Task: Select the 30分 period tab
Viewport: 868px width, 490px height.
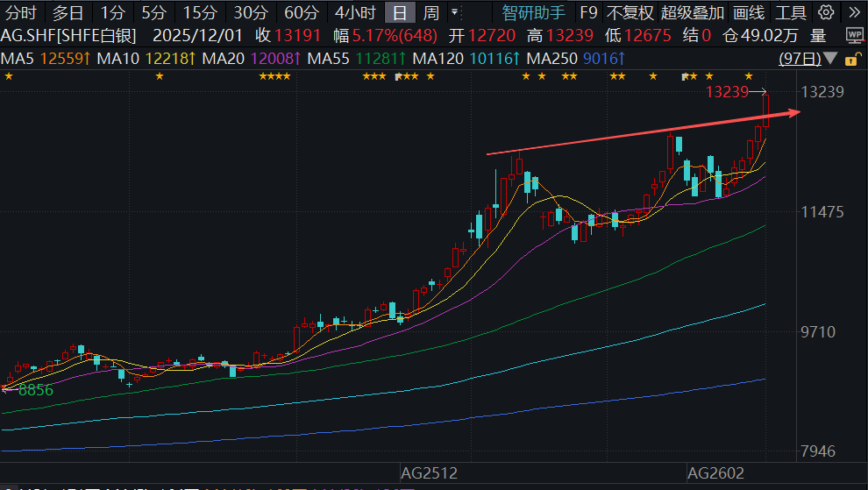Action: click(x=251, y=12)
